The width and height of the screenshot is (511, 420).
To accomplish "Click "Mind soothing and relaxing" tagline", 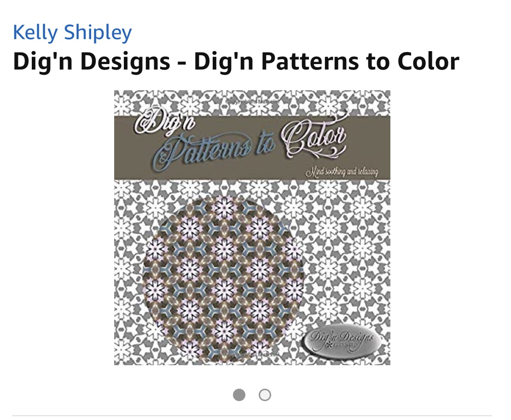I will [342, 171].
